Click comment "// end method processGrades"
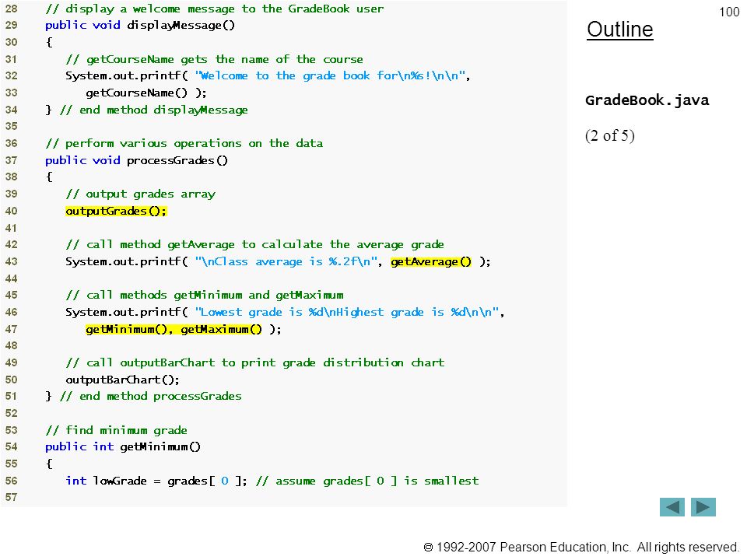 150,396
